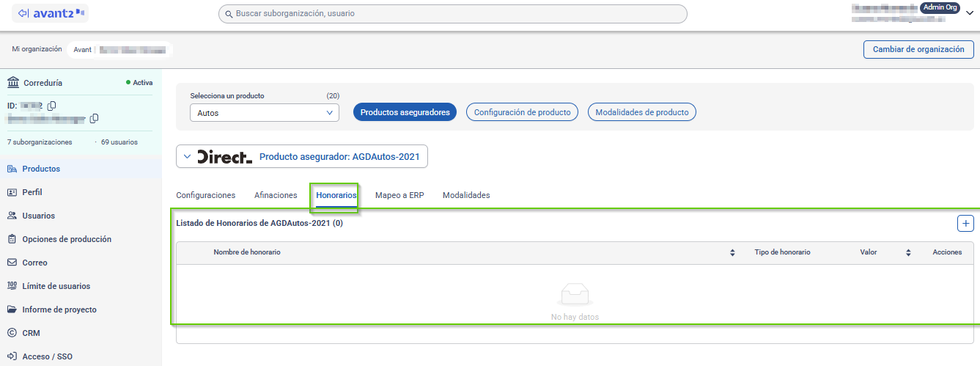Click the Valor column header
This screenshot has height=366, width=980.
[x=869, y=252]
